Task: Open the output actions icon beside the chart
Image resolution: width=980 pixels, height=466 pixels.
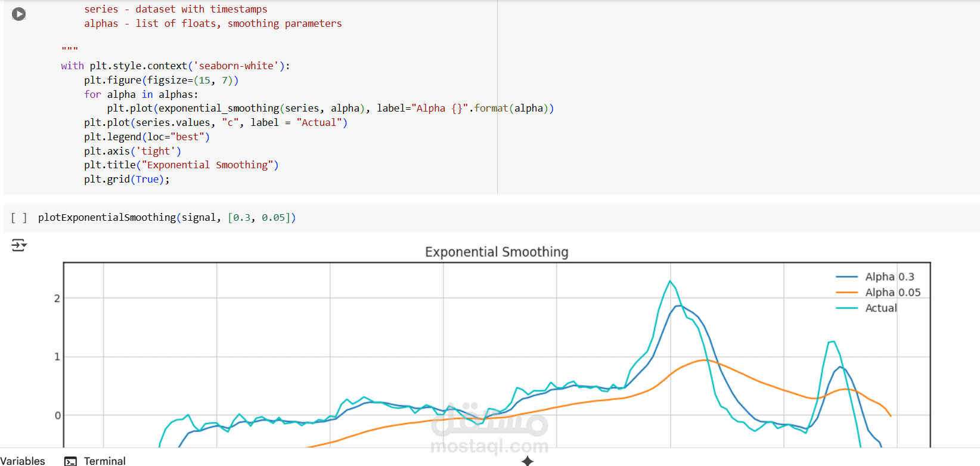Action: coord(19,245)
